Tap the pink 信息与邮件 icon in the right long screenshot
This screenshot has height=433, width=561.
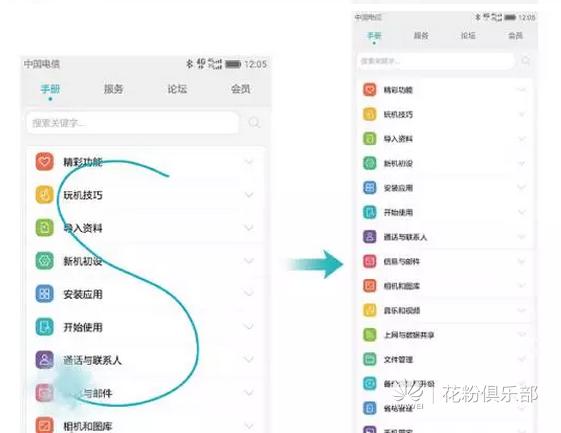click(370, 261)
